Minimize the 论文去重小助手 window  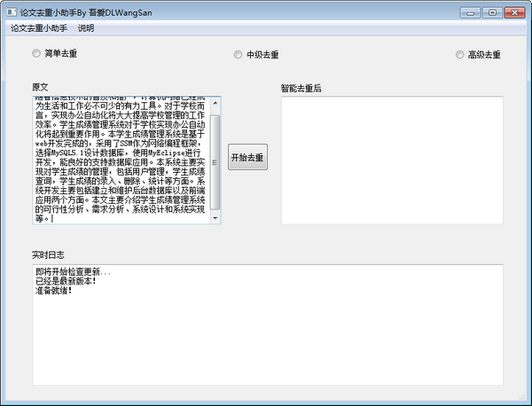point(470,12)
